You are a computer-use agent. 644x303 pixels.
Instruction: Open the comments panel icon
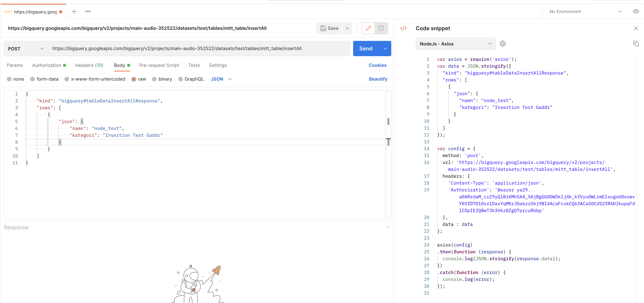click(381, 28)
